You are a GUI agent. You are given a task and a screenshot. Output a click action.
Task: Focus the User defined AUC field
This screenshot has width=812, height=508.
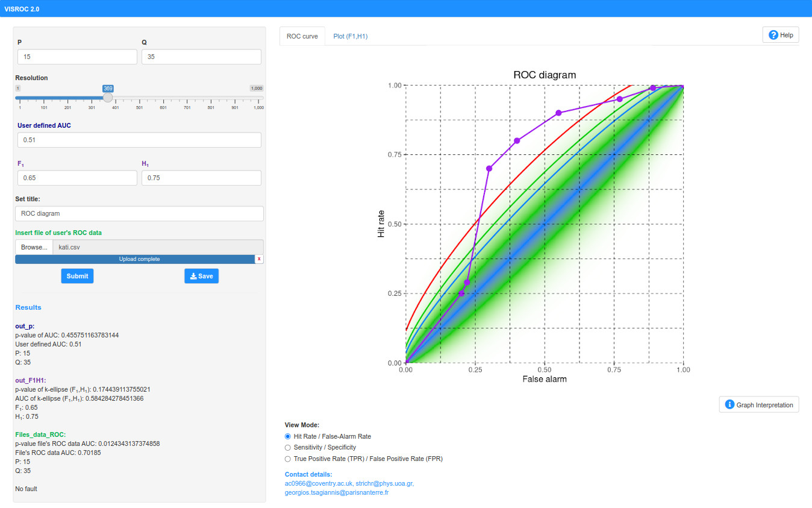click(x=139, y=140)
